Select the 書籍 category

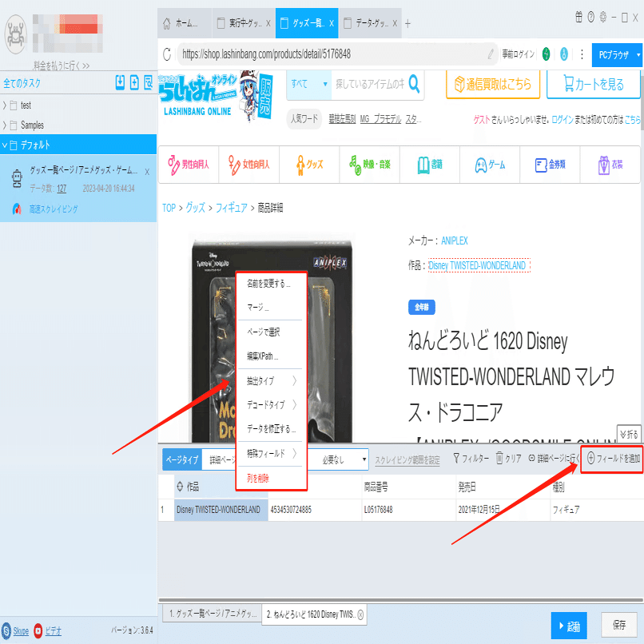430,165
